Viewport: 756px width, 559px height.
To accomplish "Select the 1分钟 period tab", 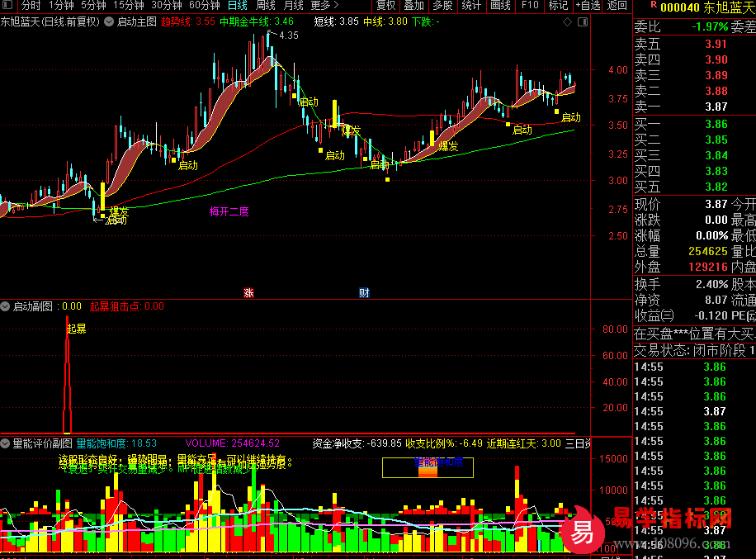I will coord(61,6).
